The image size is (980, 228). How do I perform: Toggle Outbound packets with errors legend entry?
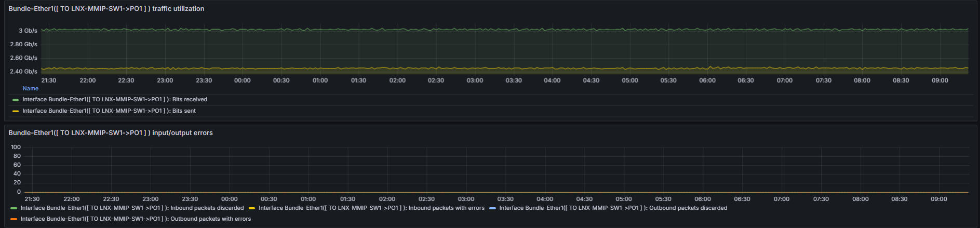(136, 219)
